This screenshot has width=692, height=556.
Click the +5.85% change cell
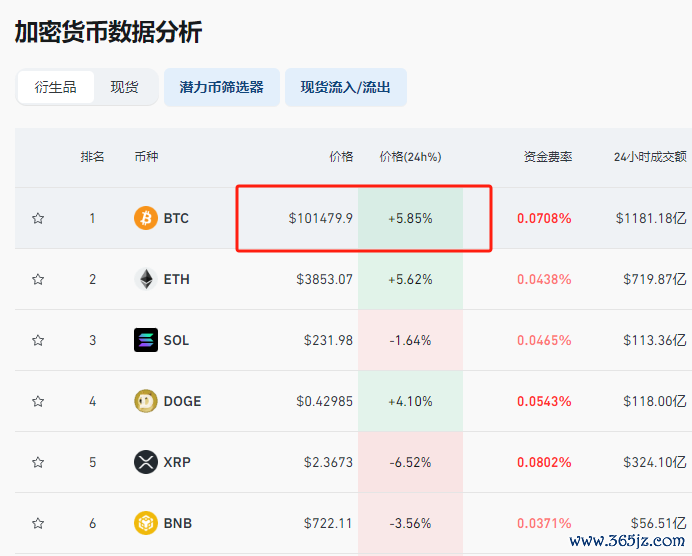click(410, 218)
